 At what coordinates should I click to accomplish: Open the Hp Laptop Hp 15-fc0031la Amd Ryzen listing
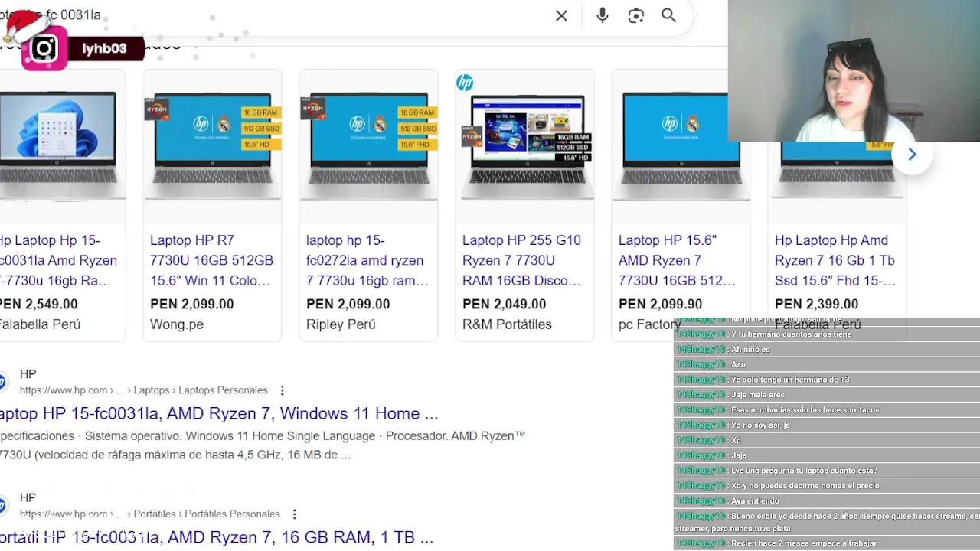(58, 260)
